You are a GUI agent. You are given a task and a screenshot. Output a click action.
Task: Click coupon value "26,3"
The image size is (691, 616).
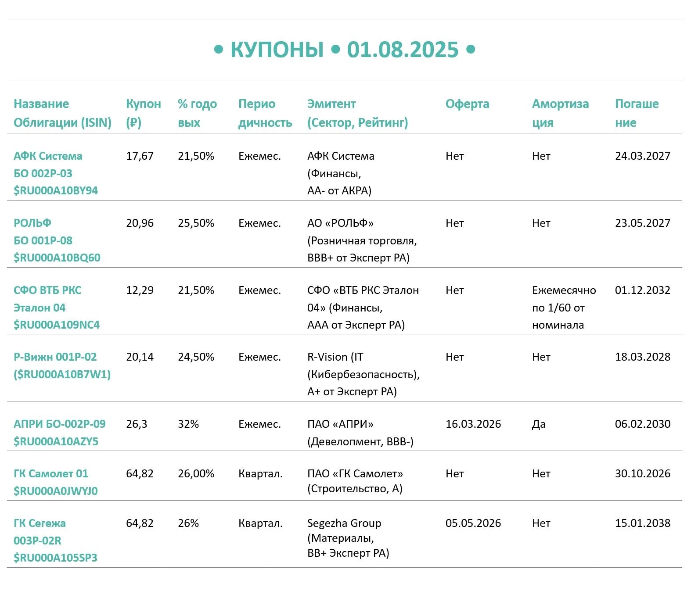point(137,424)
